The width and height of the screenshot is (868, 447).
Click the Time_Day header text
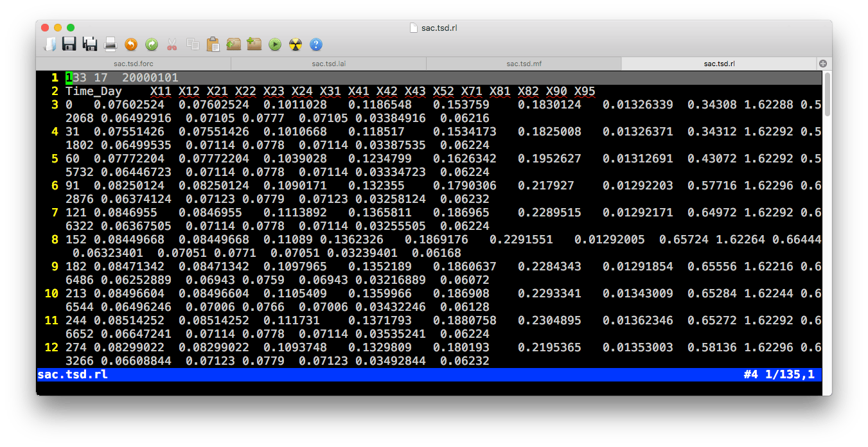point(94,91)
